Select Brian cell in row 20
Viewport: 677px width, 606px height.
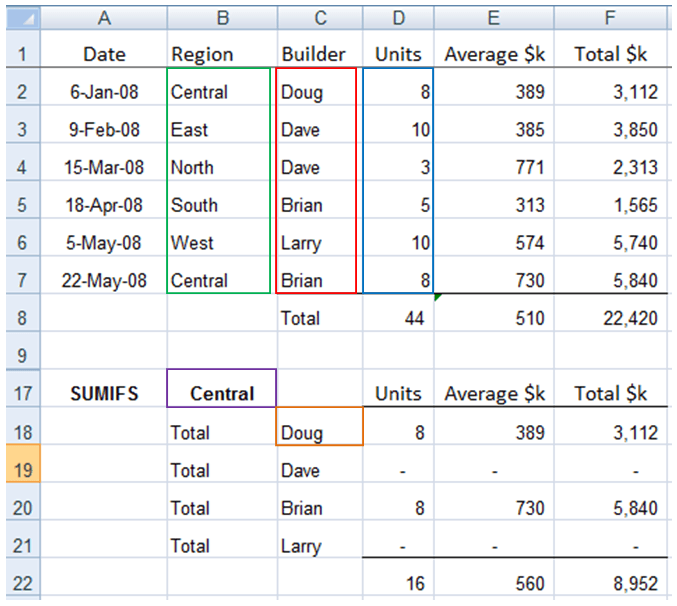(x=320, y=502)
